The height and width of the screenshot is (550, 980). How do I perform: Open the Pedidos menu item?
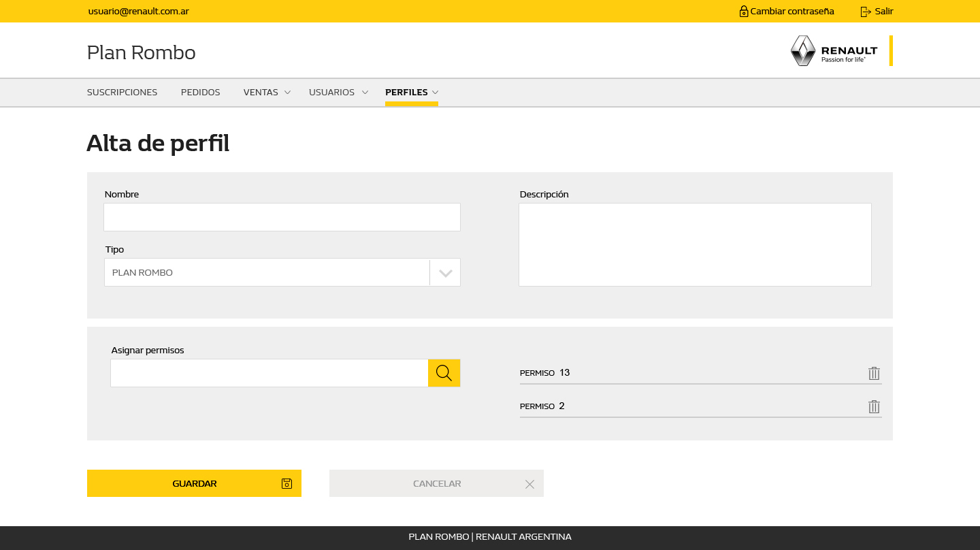coord(201,92)
